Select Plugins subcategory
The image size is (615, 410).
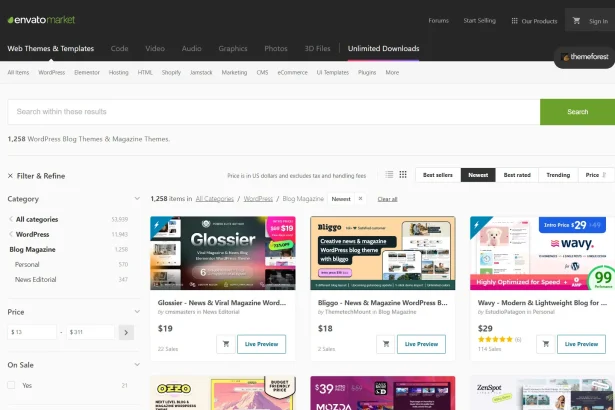pyautogui.click(x=367, y=73)
